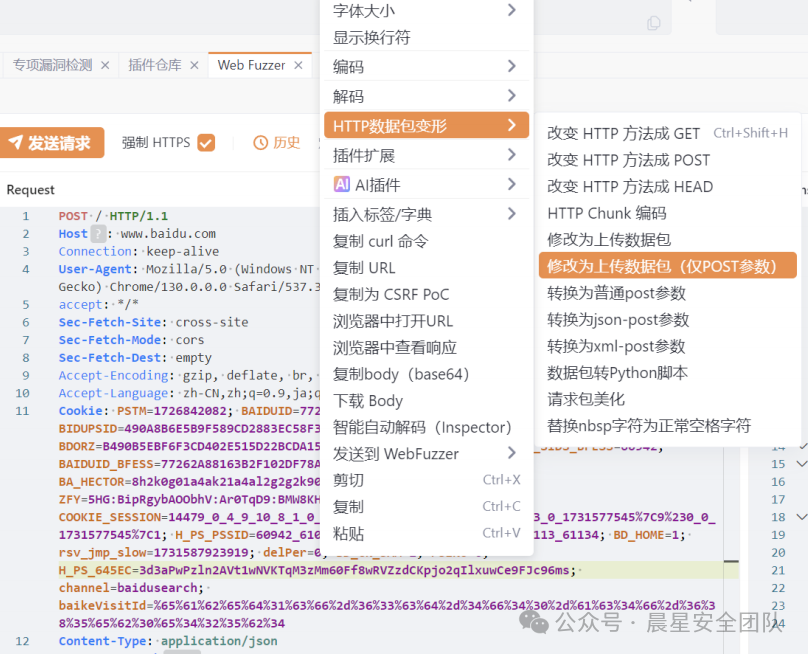Viewport: 808px width, 654px height.
Task: Close the Web Fuzzer tab
Action: (298, 65)
